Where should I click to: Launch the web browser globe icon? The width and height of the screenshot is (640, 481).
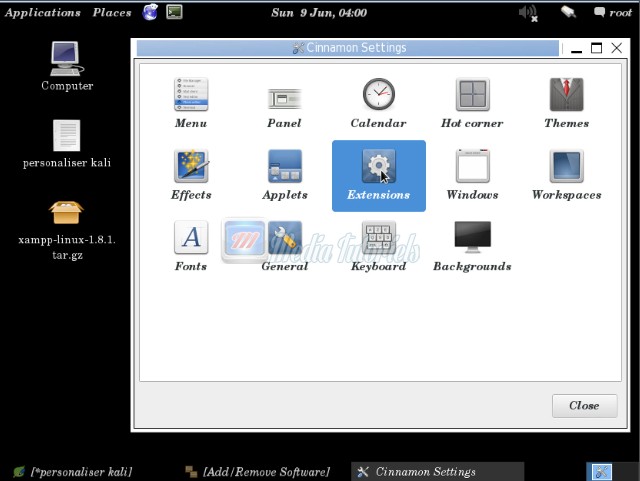tap(150, 12)
